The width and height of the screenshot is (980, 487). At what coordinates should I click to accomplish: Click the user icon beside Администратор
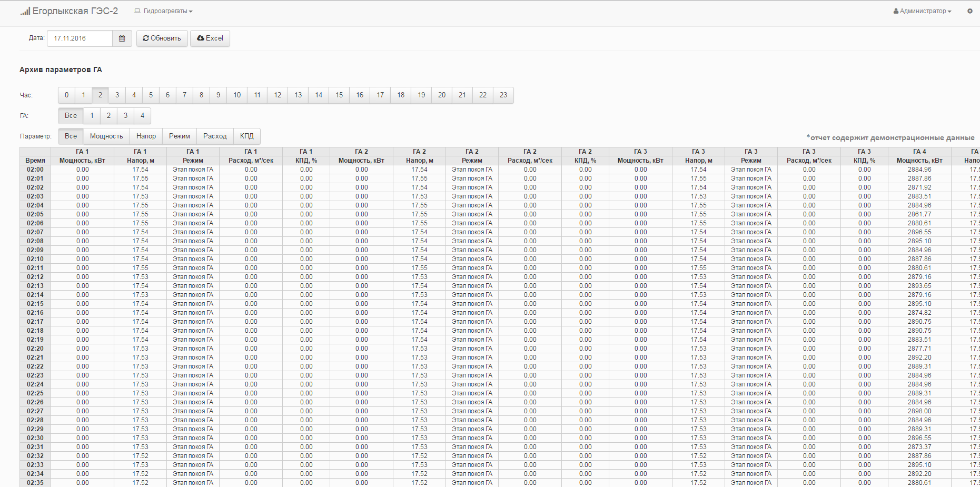[896, 11]
